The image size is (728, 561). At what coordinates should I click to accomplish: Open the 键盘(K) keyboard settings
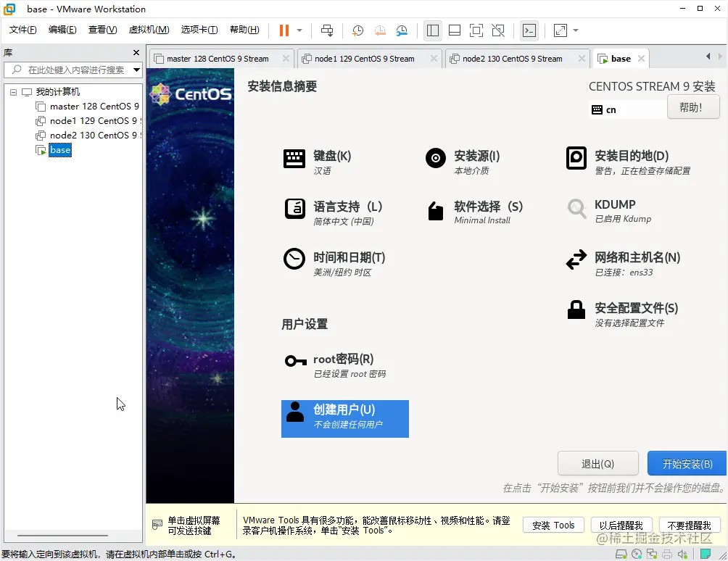click(318, 162)
